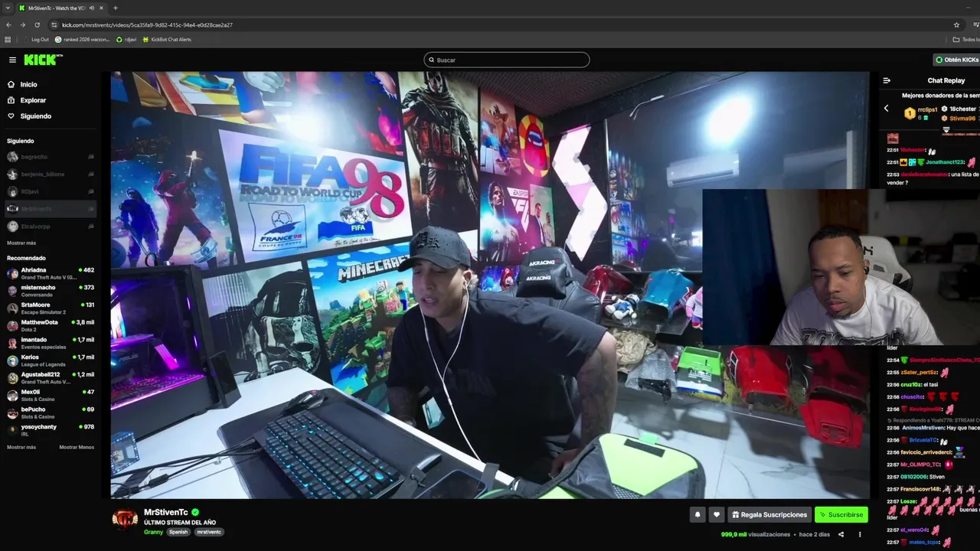Open recommended channel Kerios

pyautogui.click(x=49, y=360)
